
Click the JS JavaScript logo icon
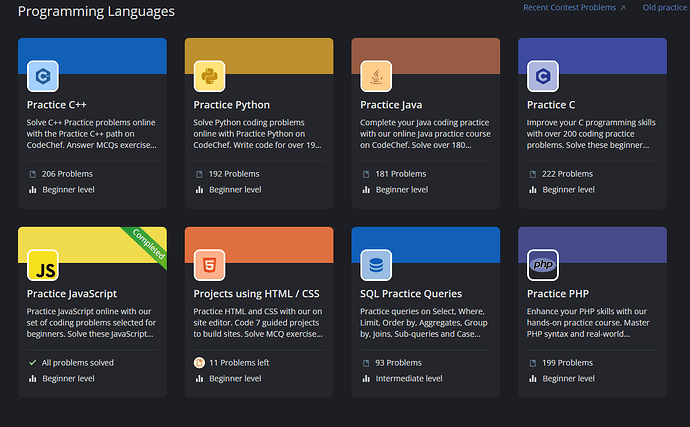[43, 265]
